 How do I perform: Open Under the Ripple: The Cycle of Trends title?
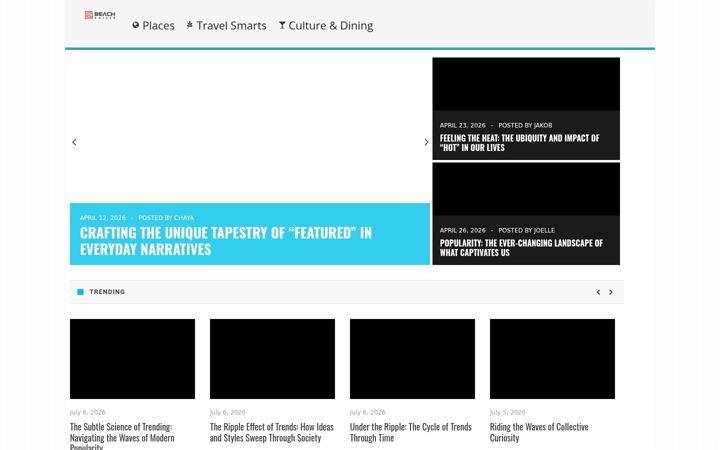coord(411,433)
